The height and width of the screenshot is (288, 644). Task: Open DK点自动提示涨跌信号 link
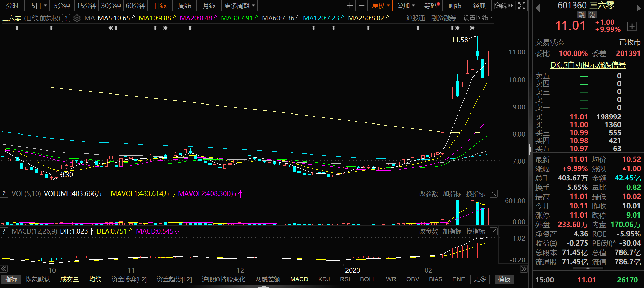click(x=588, y=65)
